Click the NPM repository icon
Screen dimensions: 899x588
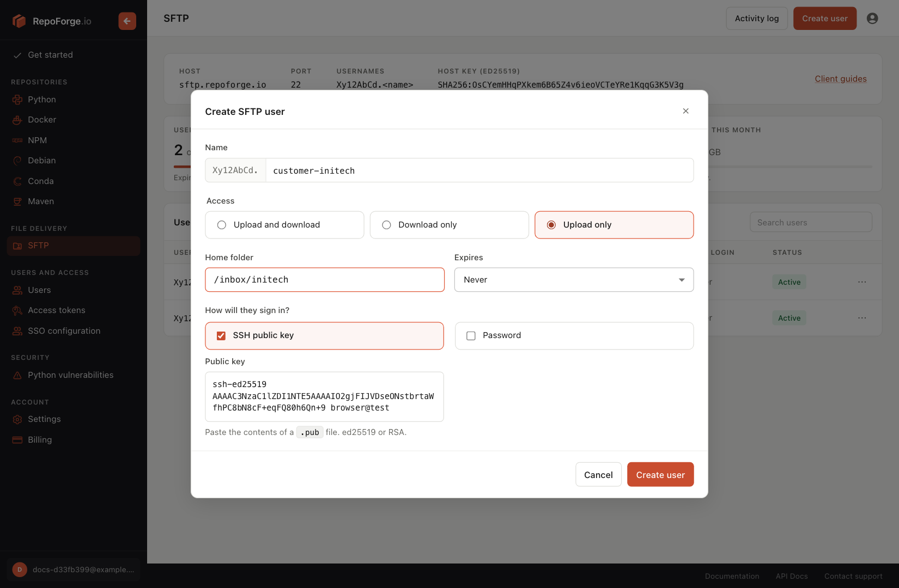[17, 140]
